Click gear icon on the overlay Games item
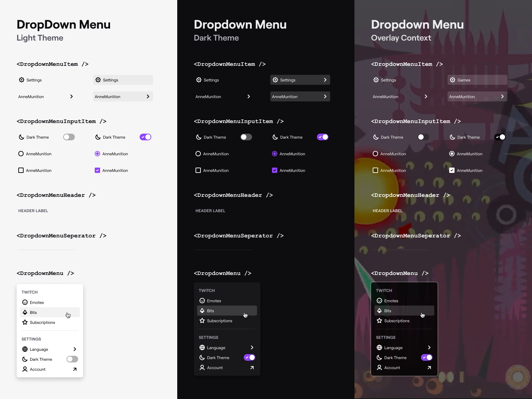The height and width of the screenshot is (399, 532). click(x=453, y=80)
